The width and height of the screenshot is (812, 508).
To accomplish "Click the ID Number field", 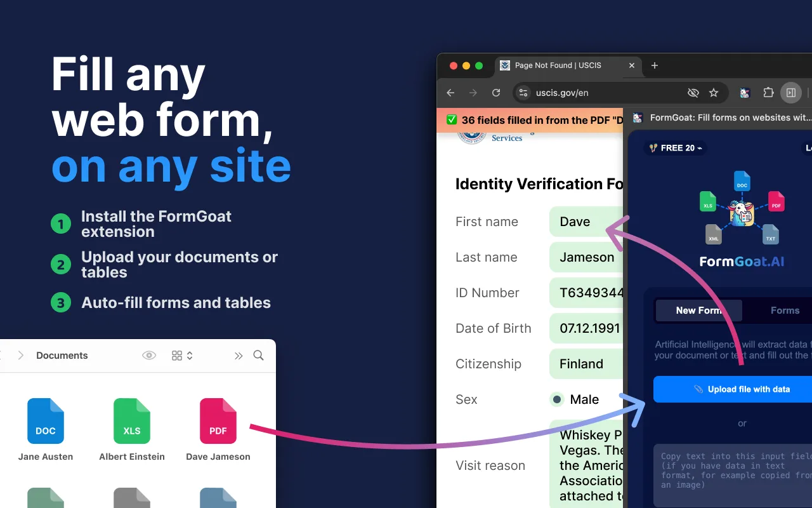I will 586,293.
